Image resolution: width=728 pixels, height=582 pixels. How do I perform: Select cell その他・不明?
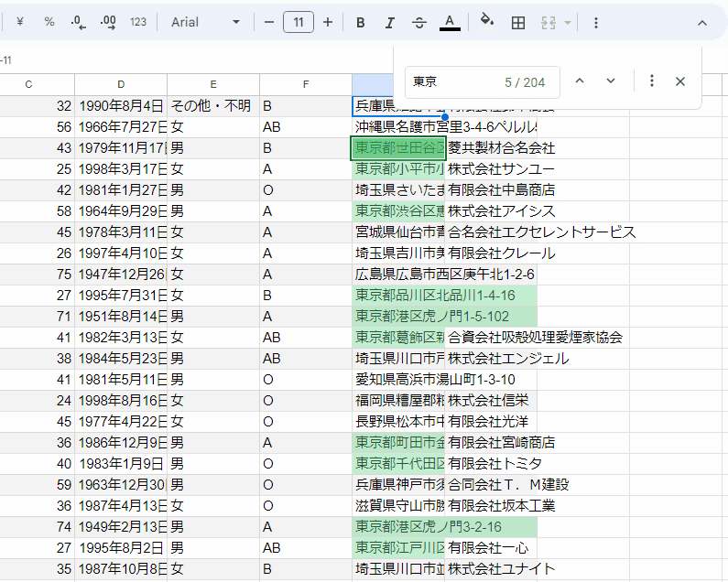pos(213,106)
